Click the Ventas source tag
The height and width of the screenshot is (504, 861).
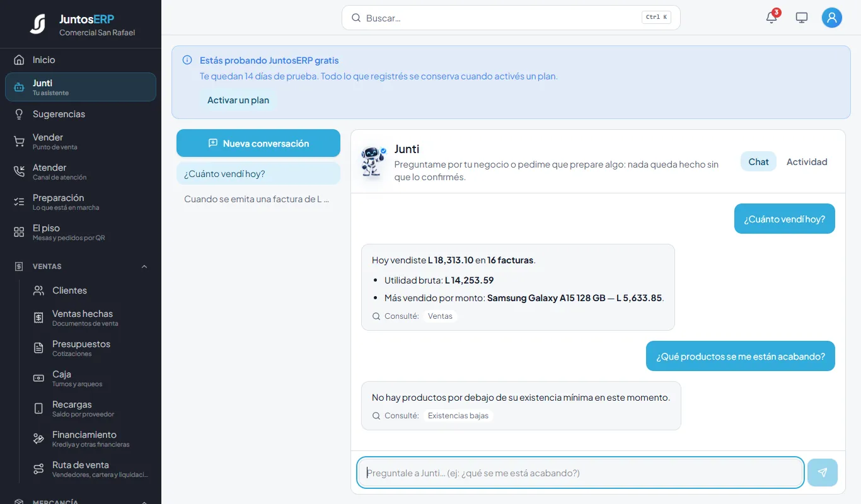click(440, 316)
